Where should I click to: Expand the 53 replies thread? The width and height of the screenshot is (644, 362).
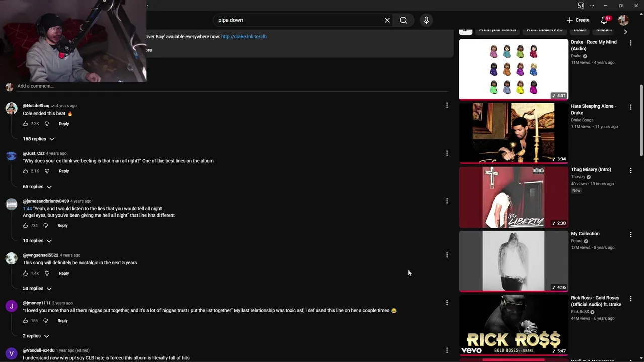pos(37,289)
